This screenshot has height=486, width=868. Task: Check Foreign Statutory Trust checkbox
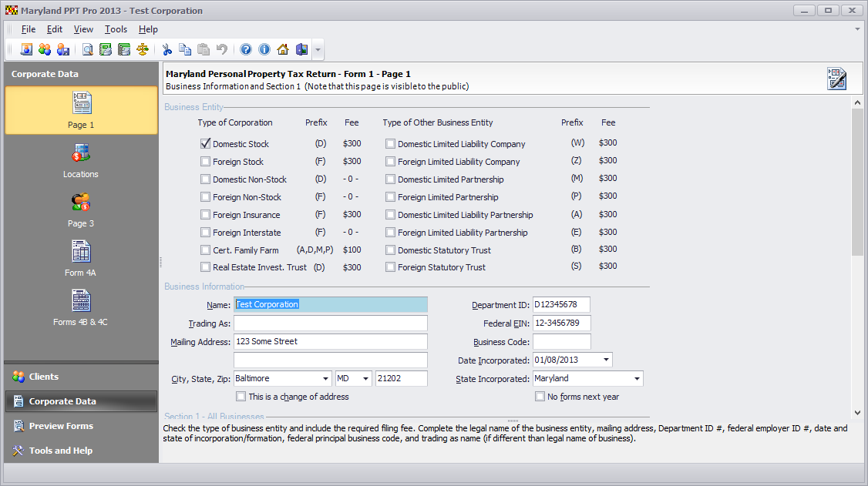(390, 267)
